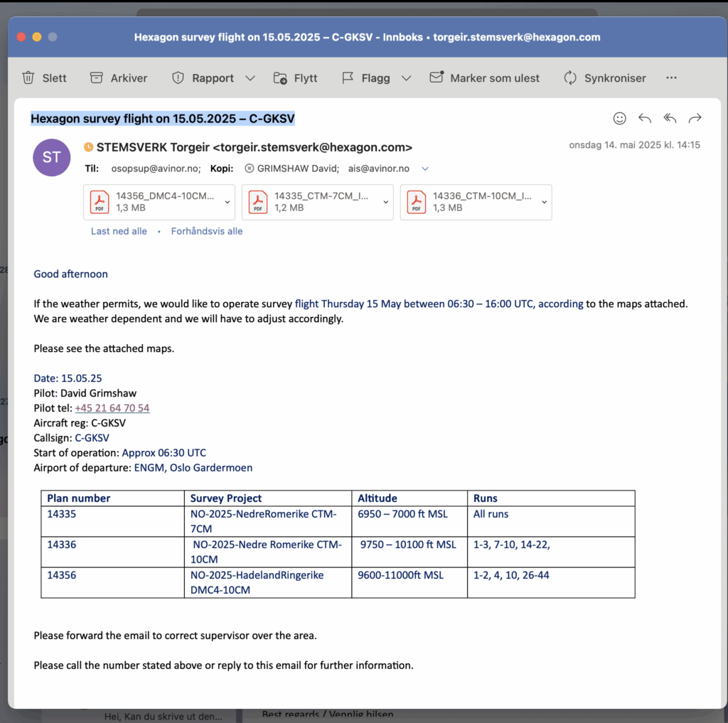The image size is (728, 723).
Task: Click Forhåndsvis alle link
Action: click(207, 231)
